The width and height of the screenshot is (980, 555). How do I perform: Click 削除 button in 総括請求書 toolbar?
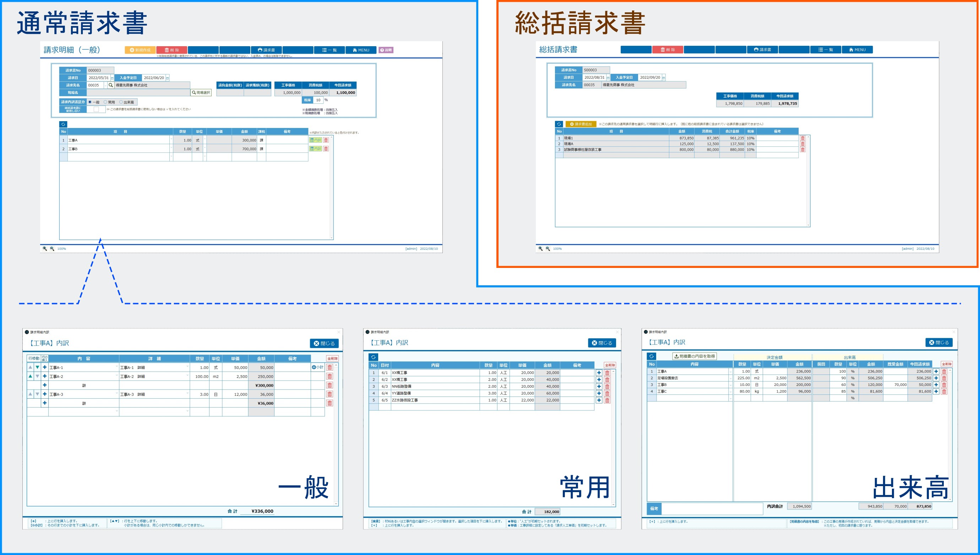(668, 49)
